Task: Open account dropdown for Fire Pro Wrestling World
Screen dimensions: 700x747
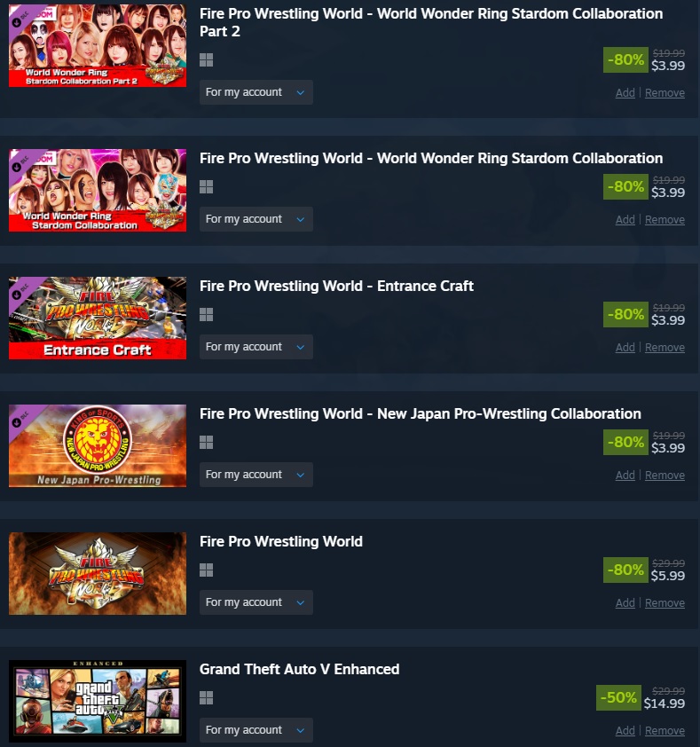Action: (256, 602)
